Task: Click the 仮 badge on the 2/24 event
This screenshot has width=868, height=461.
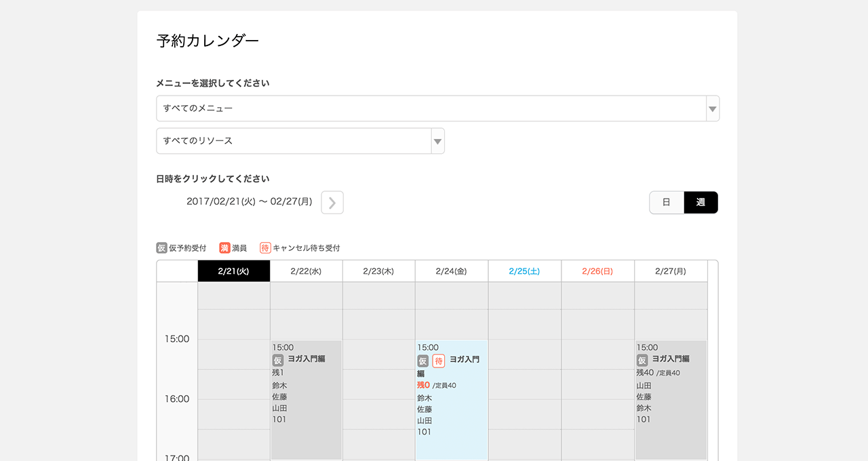Action: pyautogui.click(x=422, y=361)
